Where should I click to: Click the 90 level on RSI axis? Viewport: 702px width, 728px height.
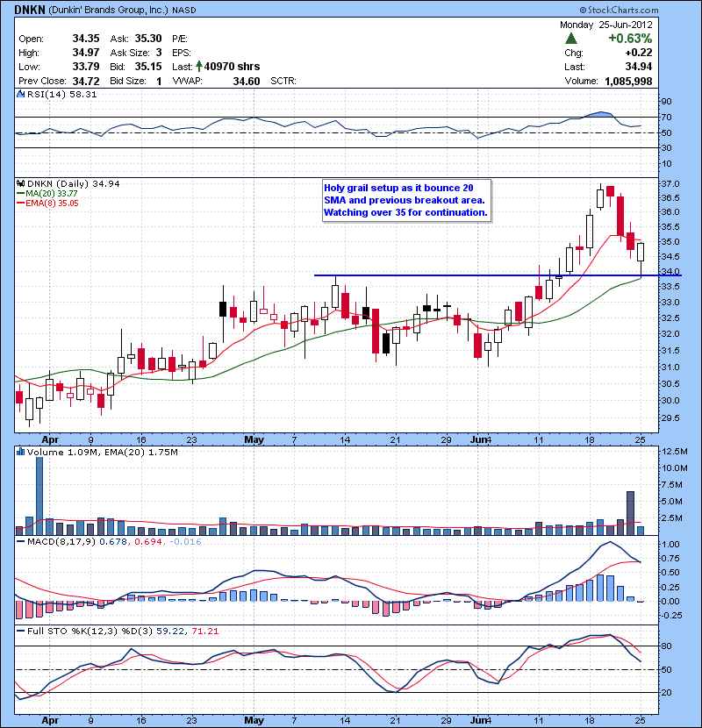(x=666, y=102)
